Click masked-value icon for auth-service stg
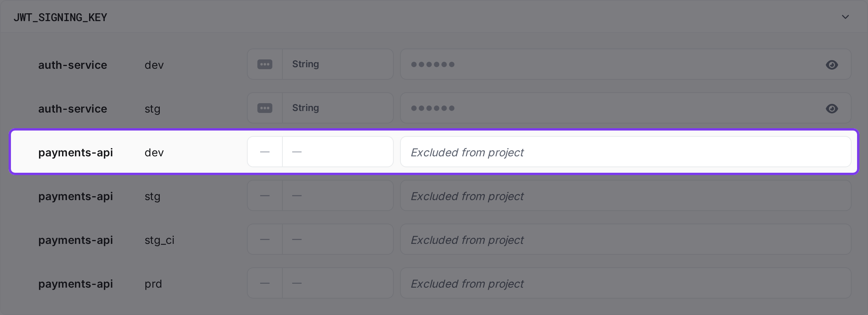Image resolution: width=868 pixels, height=315 pixels. point(265,108)
